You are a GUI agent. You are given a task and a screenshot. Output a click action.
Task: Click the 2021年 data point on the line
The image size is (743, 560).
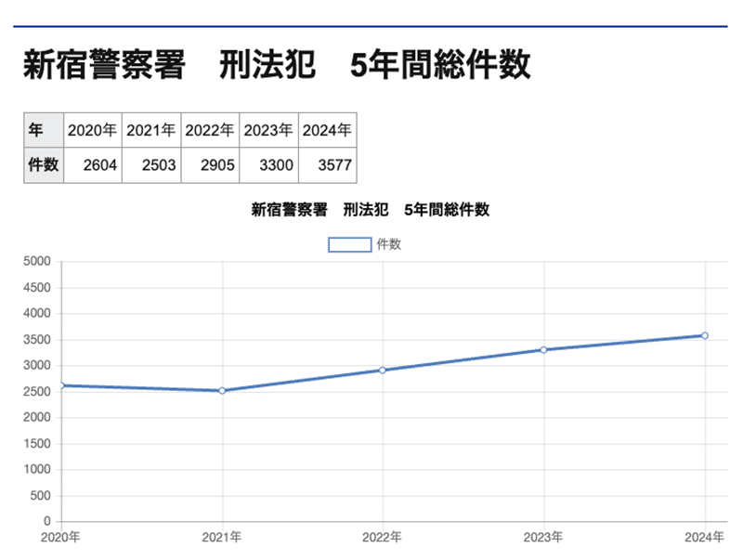222,391
